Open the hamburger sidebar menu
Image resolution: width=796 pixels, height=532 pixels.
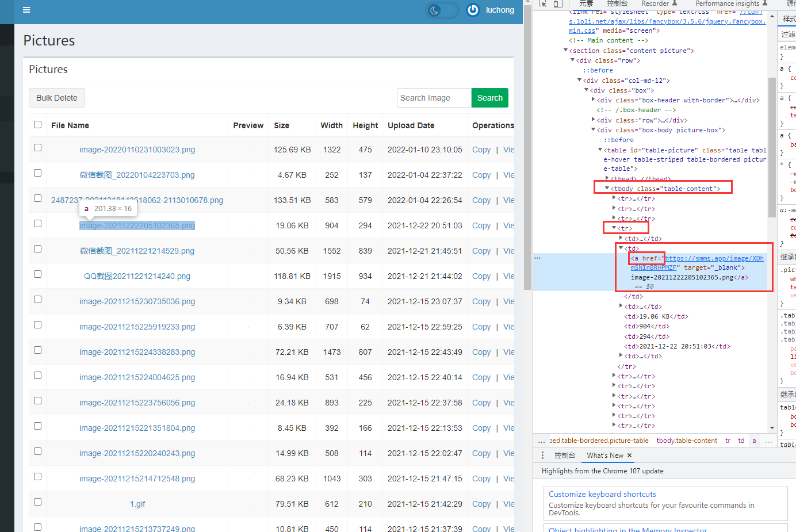click(26, 10)
